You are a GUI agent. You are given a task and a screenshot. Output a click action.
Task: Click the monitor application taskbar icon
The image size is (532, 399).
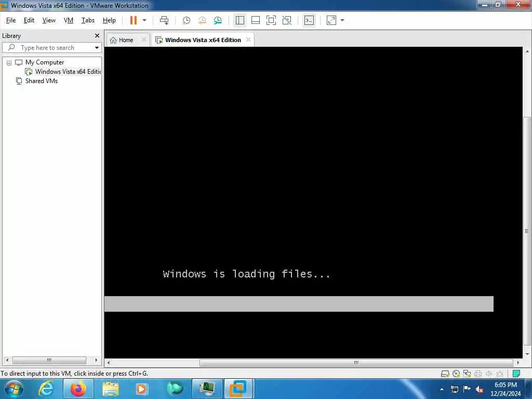[x=207, y=389]
